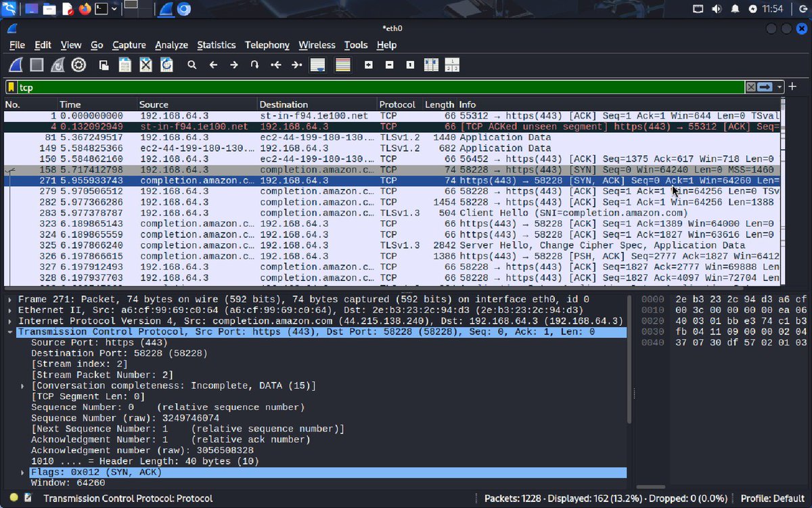This screenshot has width=812, height=508.
Task: Collapse Transmission Control Protocol node
Action: [x=10, y=332]
